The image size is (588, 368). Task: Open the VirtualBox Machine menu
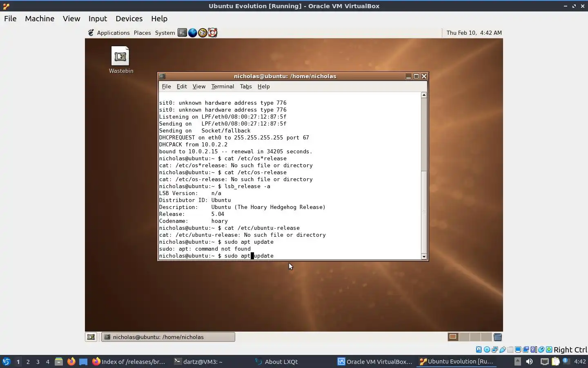(40, 18)
